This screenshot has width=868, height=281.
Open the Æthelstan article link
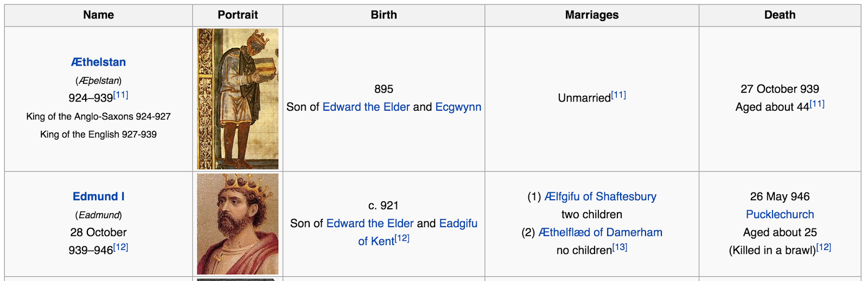[x=98, y=62]
